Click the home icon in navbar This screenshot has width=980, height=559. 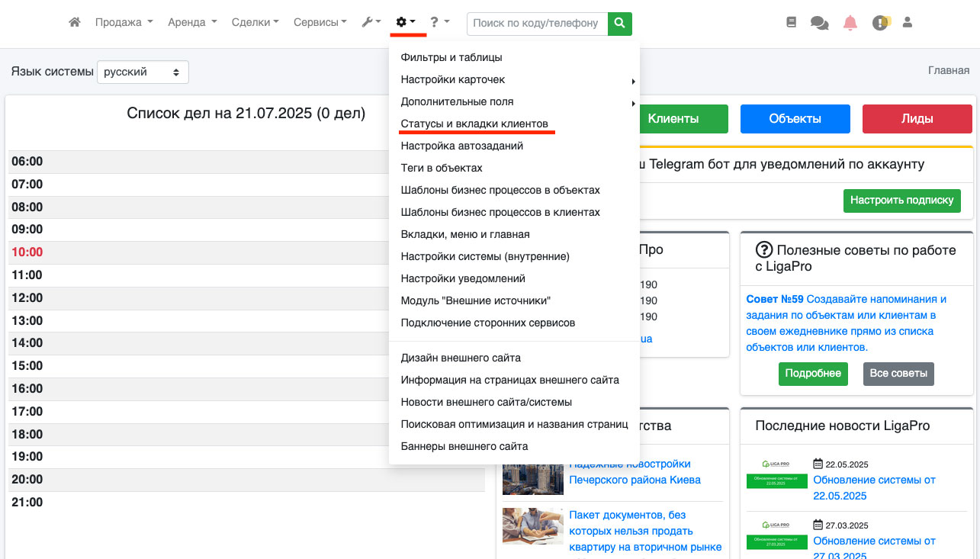[x=75, y=23]
